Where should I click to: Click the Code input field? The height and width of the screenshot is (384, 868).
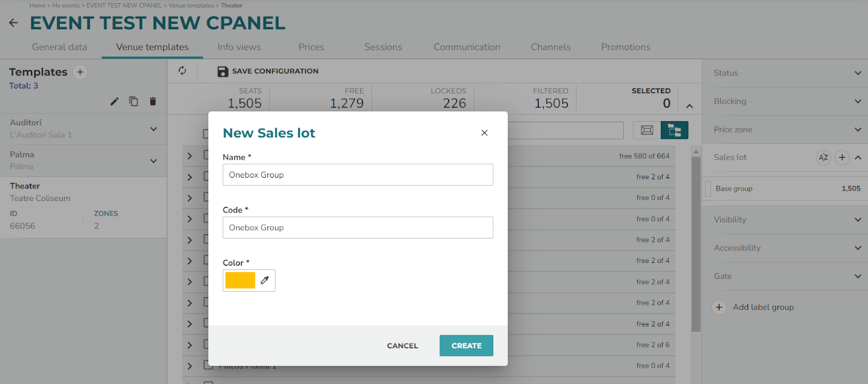tap(358, 228)
